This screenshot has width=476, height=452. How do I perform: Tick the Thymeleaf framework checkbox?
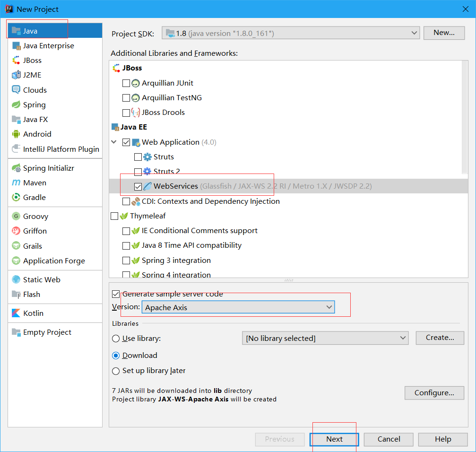pyautogui.click(x=114, y=216)
